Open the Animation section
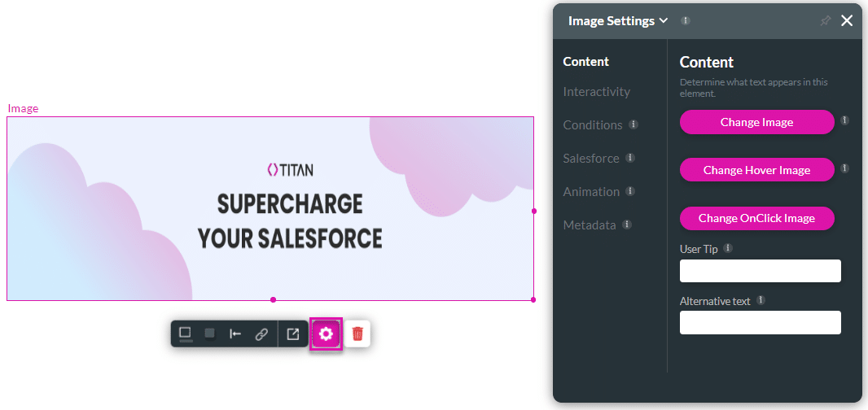The image size is (868, 410). click(x=591, y=191)
